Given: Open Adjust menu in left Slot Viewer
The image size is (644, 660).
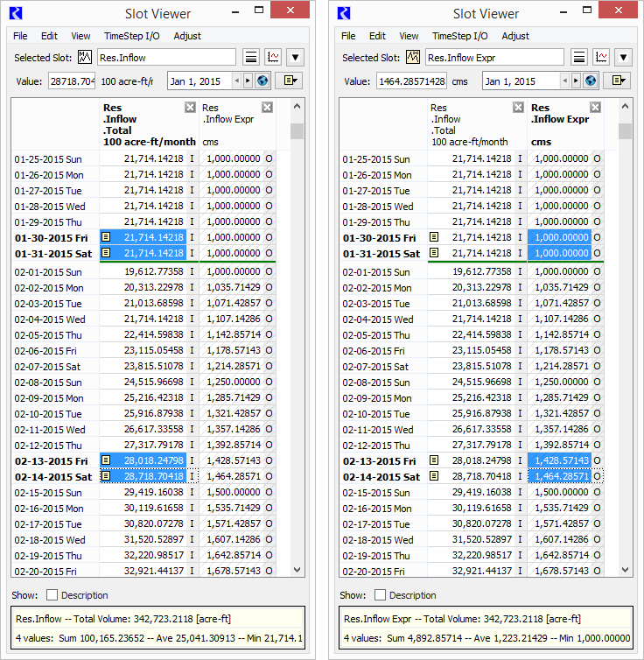Looking at the screenshot, I should (x=187, y=36).
